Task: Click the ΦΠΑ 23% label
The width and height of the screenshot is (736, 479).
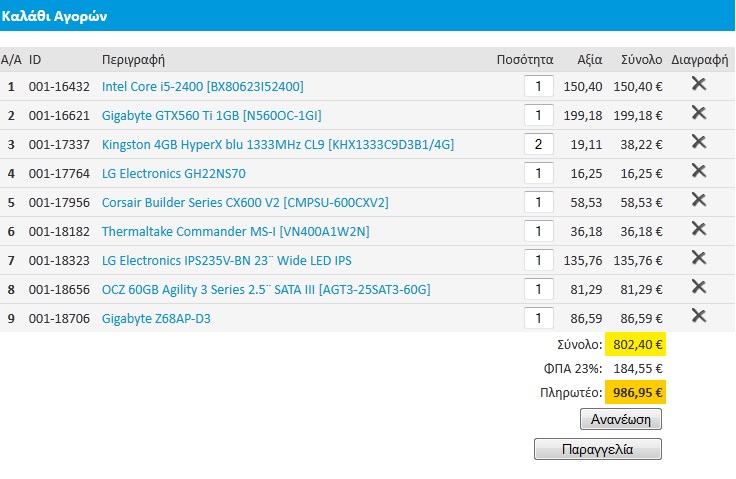Action: (573, 369)
